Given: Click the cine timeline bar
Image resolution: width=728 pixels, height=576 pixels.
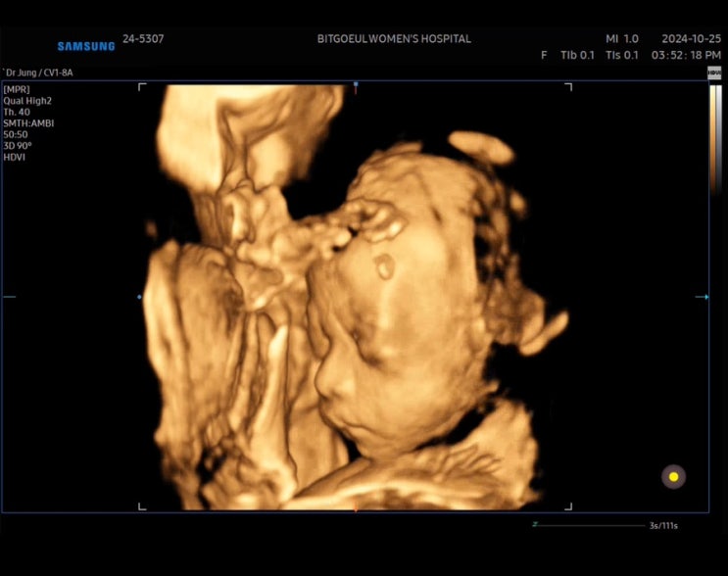Looking at the screenshot, I should (589, 526).
